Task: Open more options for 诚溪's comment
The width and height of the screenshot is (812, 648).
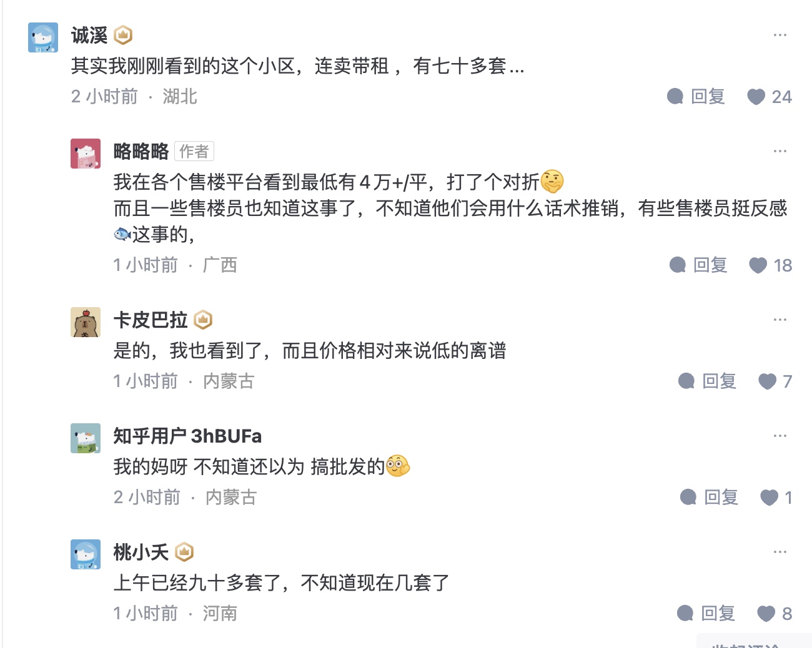Action: [x=780, y=35]
